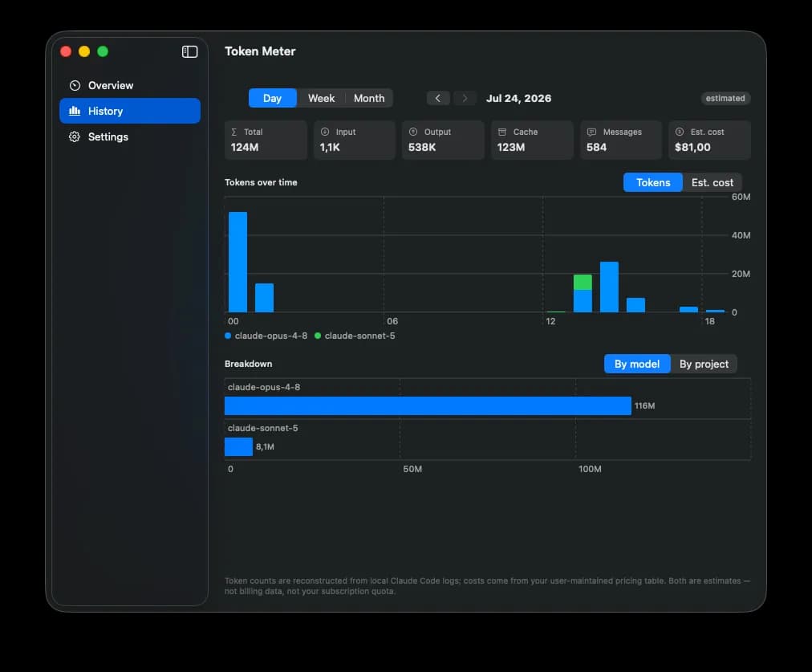Viewport: 812px width, 672px height.
Task: Click the 100M breakdown axis label
Action: (x=590, y=469)
